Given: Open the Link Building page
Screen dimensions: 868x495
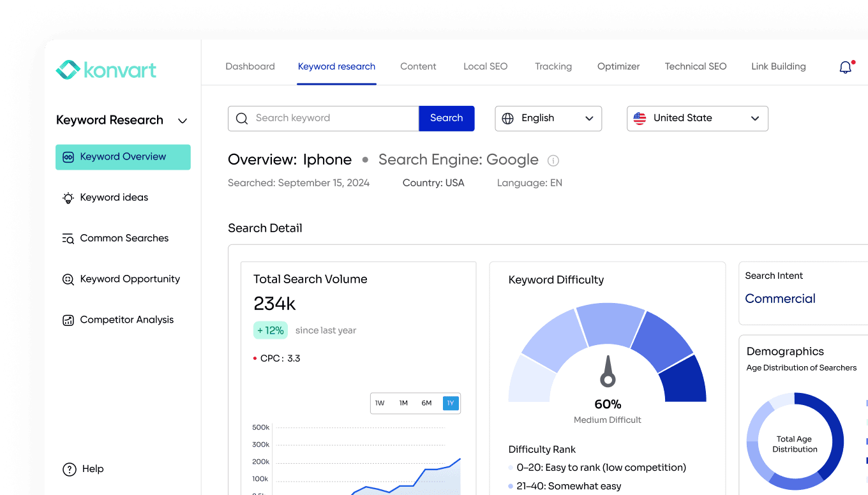Looking at the screenshot, I should [x=778, y=66].
